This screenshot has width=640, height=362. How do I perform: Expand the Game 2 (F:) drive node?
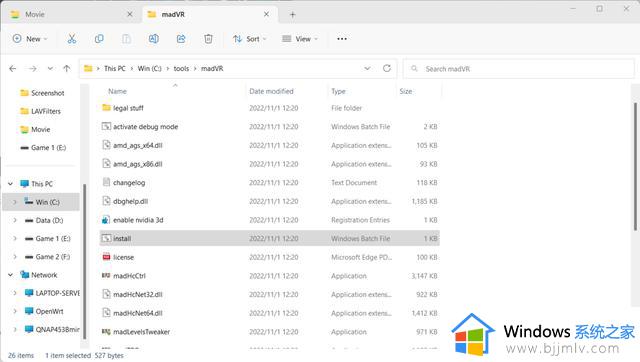(x=15, y=257)
